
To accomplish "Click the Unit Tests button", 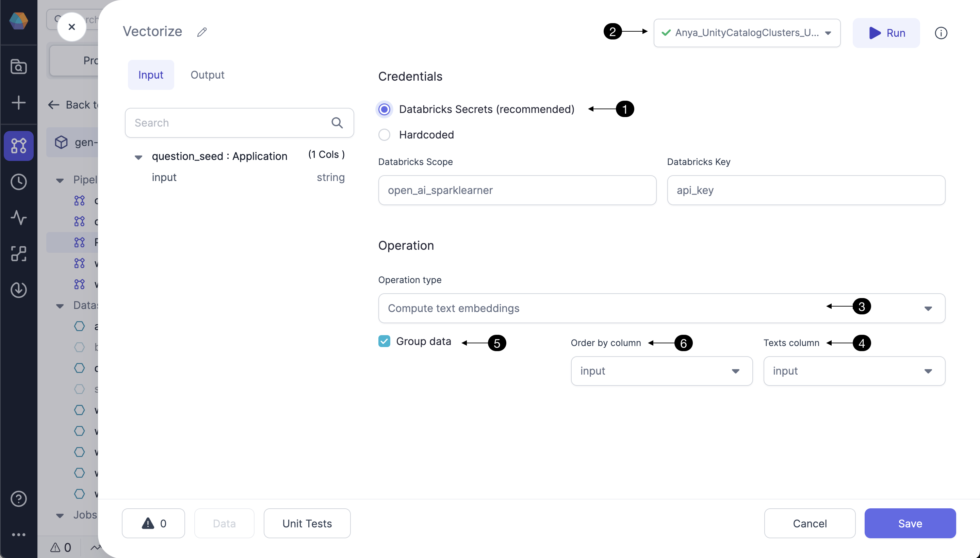I will click(307, 524).
